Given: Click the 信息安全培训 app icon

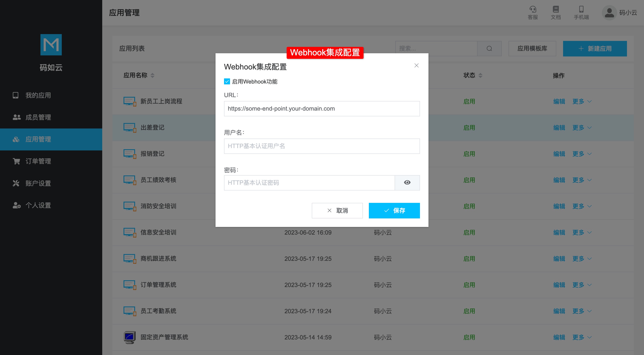Looking at the screenshot, I should [129, 232].
